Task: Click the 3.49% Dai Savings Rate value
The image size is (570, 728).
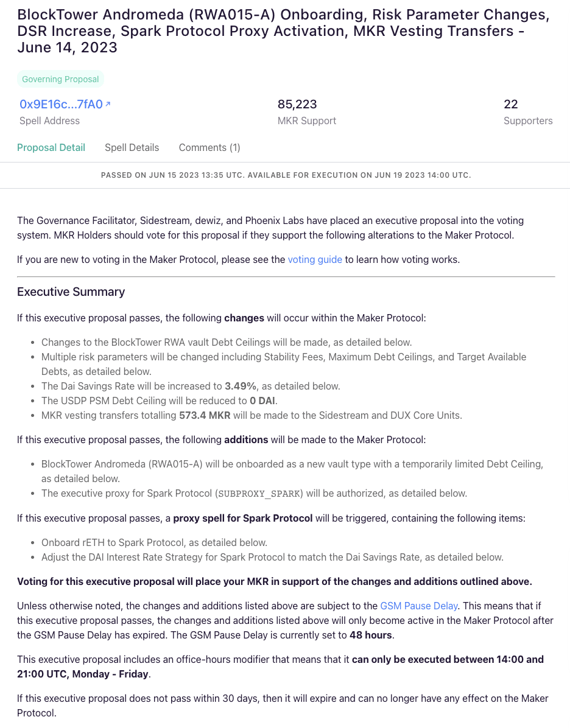Action: (x=240, y=386)
